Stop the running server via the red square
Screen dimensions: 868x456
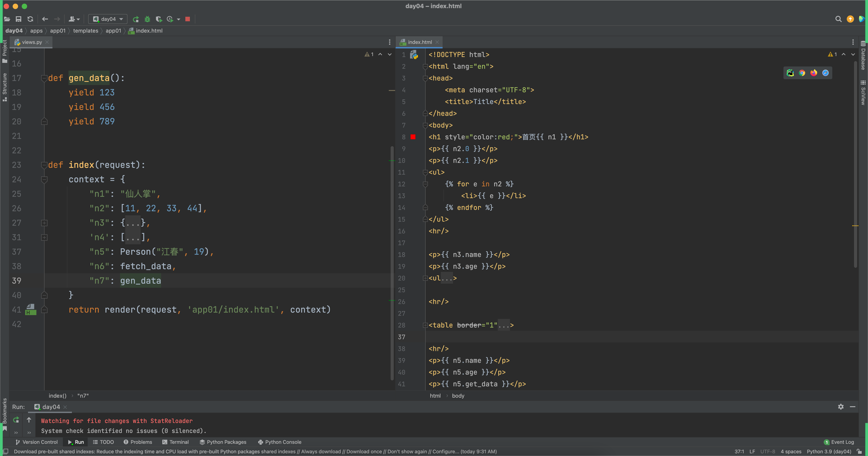tap(188, 19)
